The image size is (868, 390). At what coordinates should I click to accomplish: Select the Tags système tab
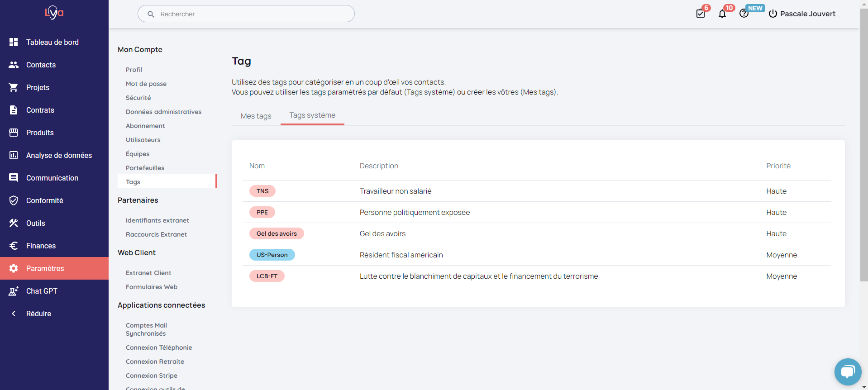pyautogui.click(x=312, y=115)
